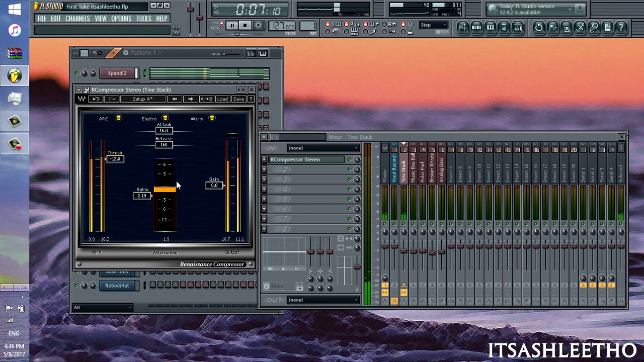This screenshot has height=362, width=644.
Task: Click the undo history toolbar icon
Action: coord(539,28)
